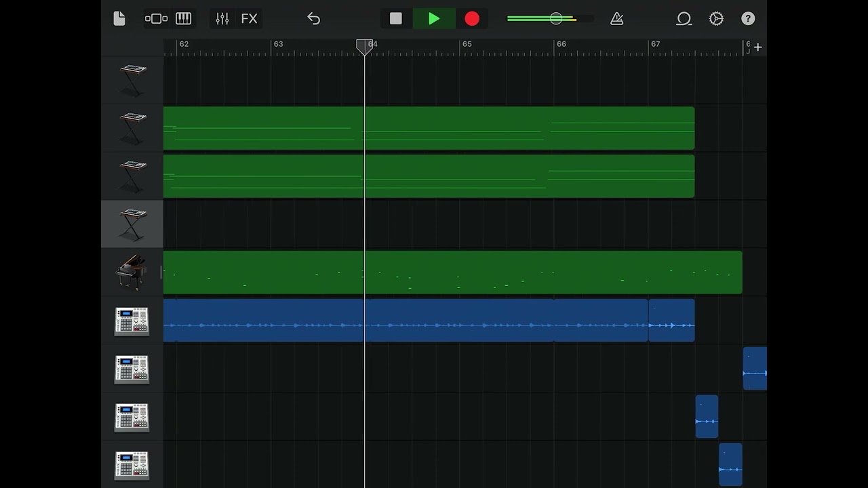Jump to bar 62 in the ruler
This screenshot has height=488, width=868.
(x=184, y=44)
